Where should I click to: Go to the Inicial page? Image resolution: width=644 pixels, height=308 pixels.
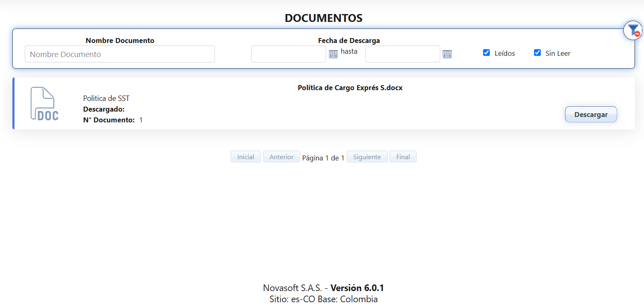pos(246,157)
